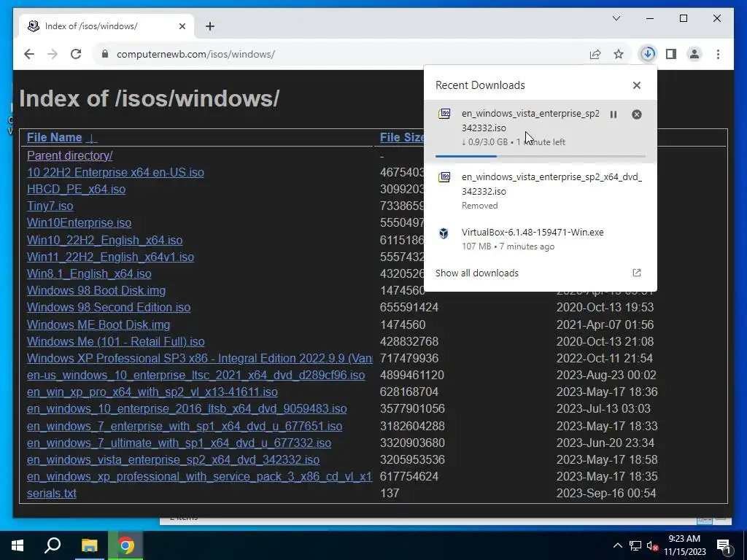Download Tiny7.iso
This screenshot has width=747, height=560.
tap(50, 206)
